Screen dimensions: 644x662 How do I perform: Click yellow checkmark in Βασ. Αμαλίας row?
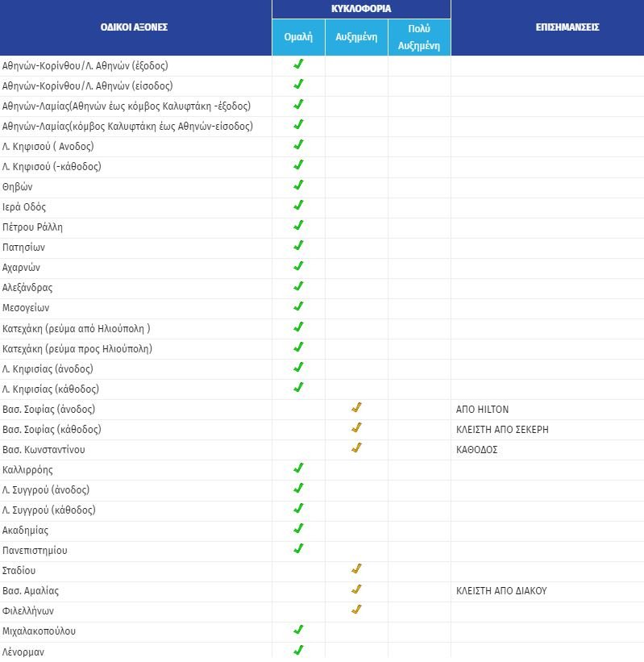(356, 589)
